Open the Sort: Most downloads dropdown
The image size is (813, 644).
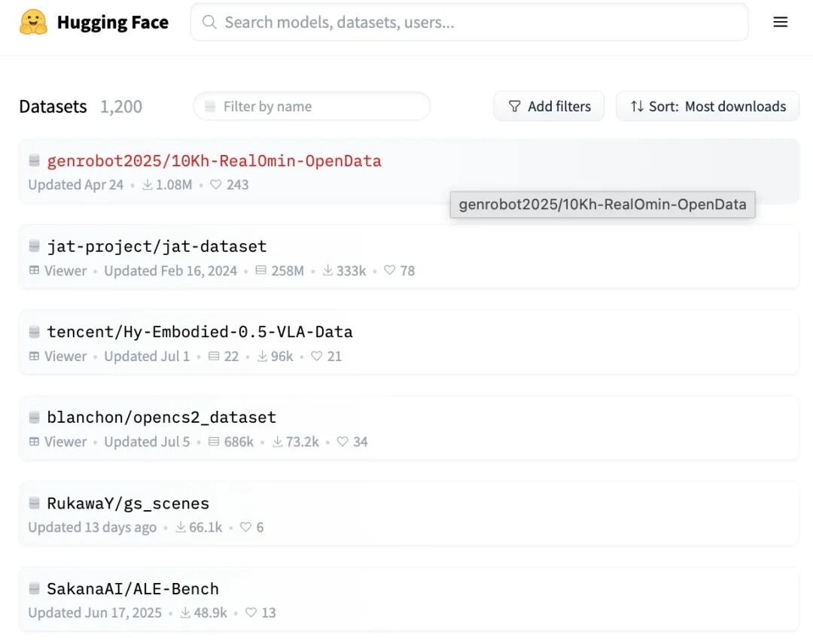click(707, 106)
